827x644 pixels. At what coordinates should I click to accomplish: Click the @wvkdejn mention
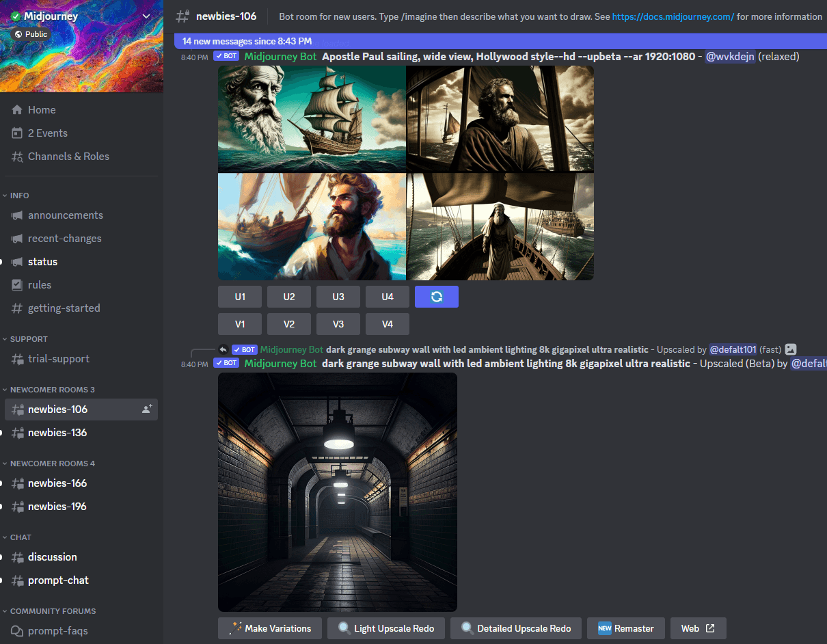point(730,57)
